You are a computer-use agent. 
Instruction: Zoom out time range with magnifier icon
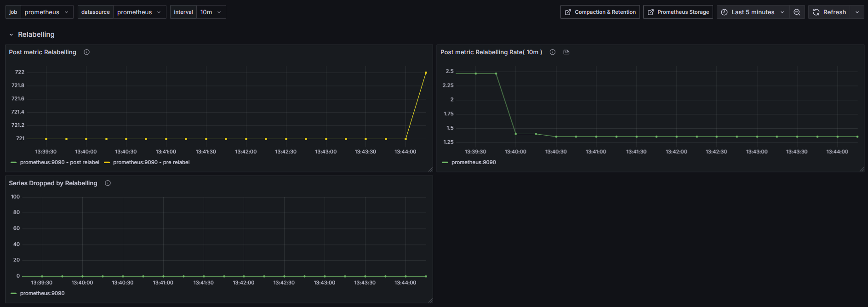click(797, 12)
